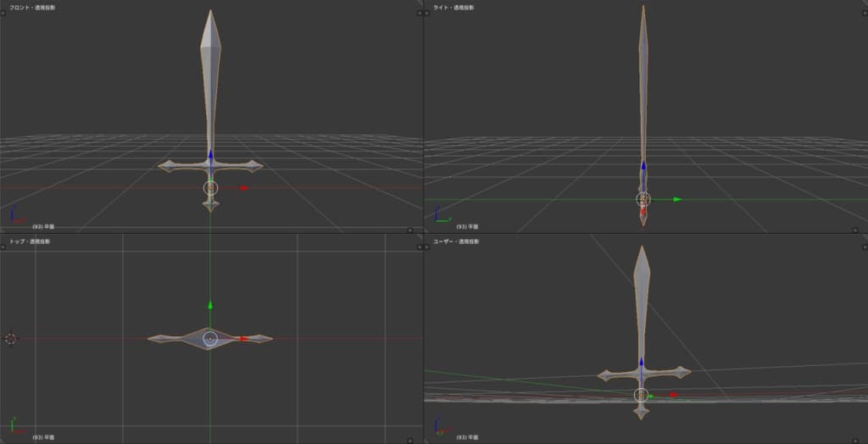This screenshot has width=868, height=444.
Task: Click the mini axis indicator in Top viewport
Action: pyautogui.click(x=17, y=425)
